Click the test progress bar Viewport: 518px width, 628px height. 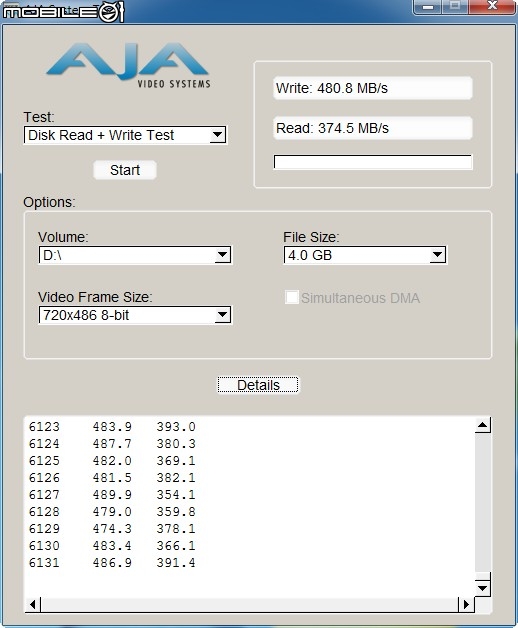pyautogui.click(x=373, y=162)
